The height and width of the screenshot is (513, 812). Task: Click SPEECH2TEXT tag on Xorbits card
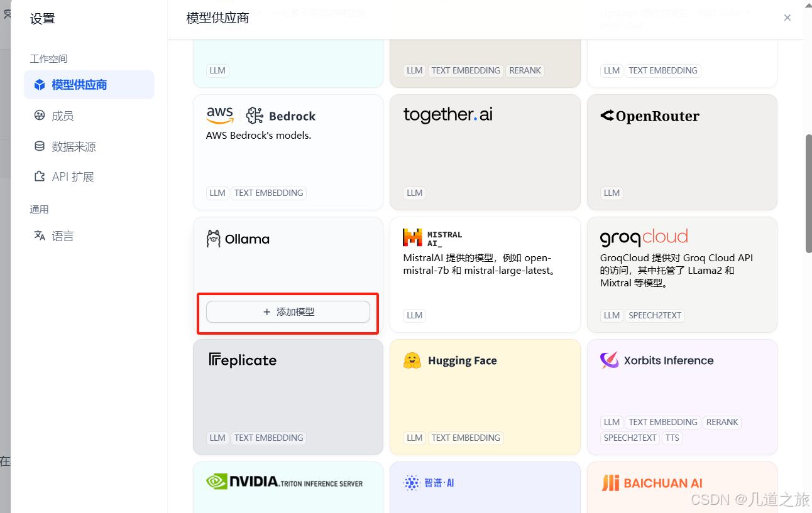coord(630,438)
